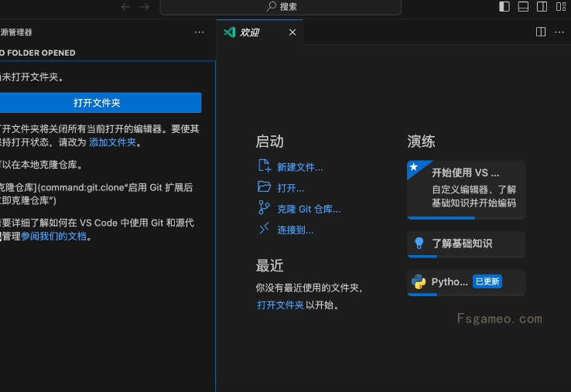Open the Pytho... walkthrough card
571x392 pixels.
pyautogui.click(x=466, y=282)
